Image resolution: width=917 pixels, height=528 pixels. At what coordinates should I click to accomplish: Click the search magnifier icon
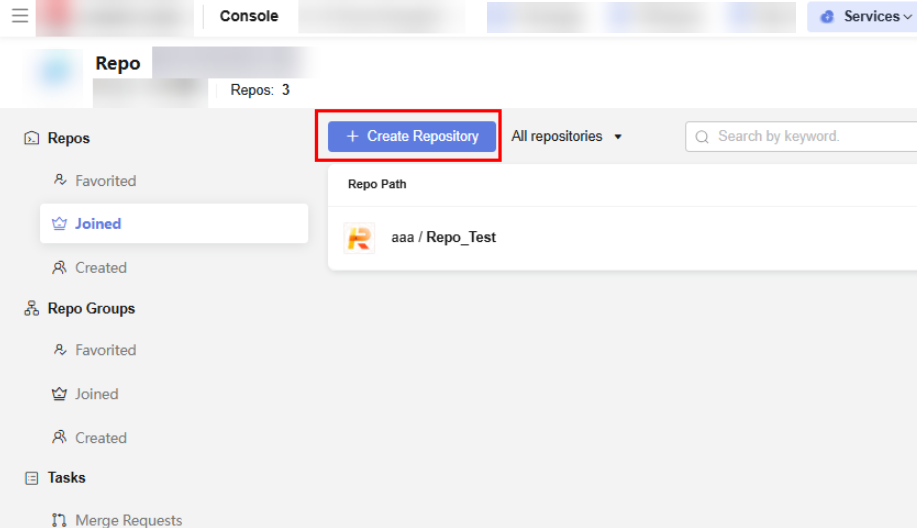click(x=702, y=137)
